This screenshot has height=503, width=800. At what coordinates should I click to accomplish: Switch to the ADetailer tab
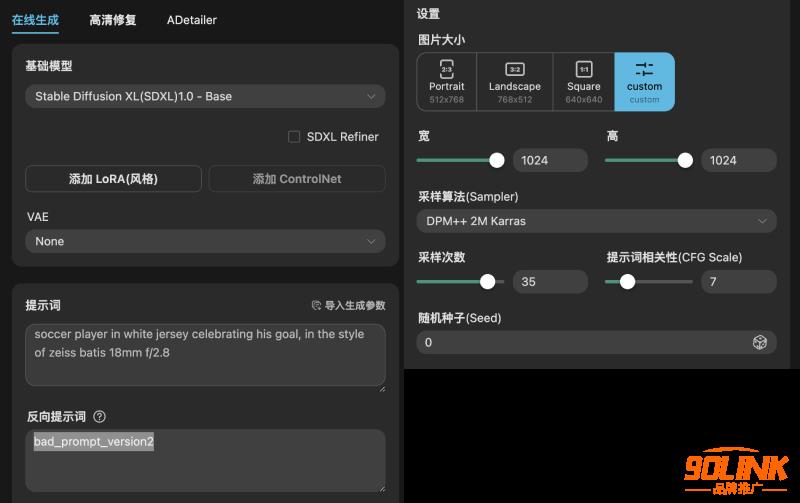(x=192, y=20)
